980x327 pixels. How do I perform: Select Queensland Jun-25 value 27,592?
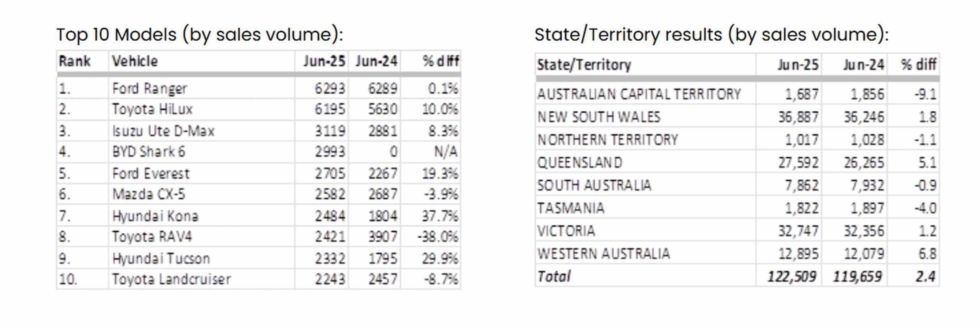(798, 163)
